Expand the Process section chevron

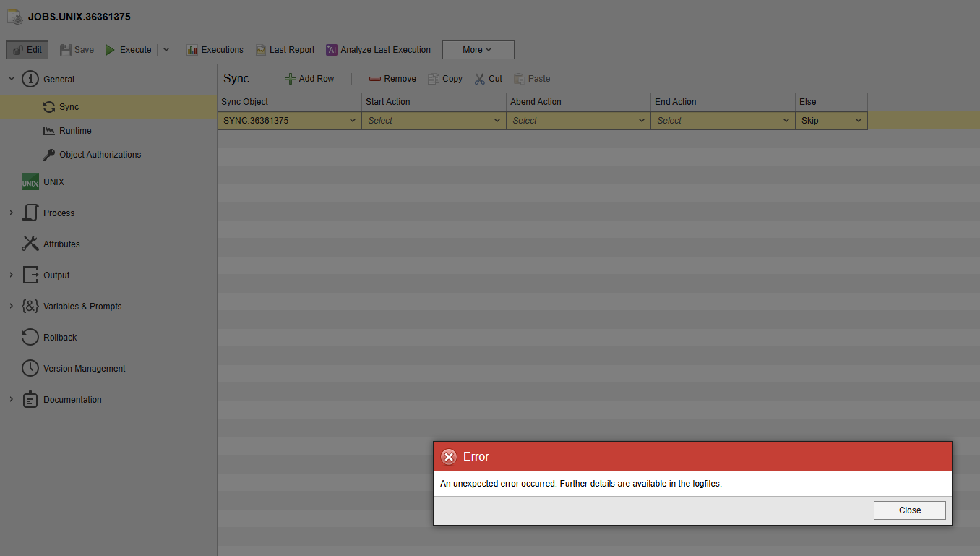coord(11,213)
